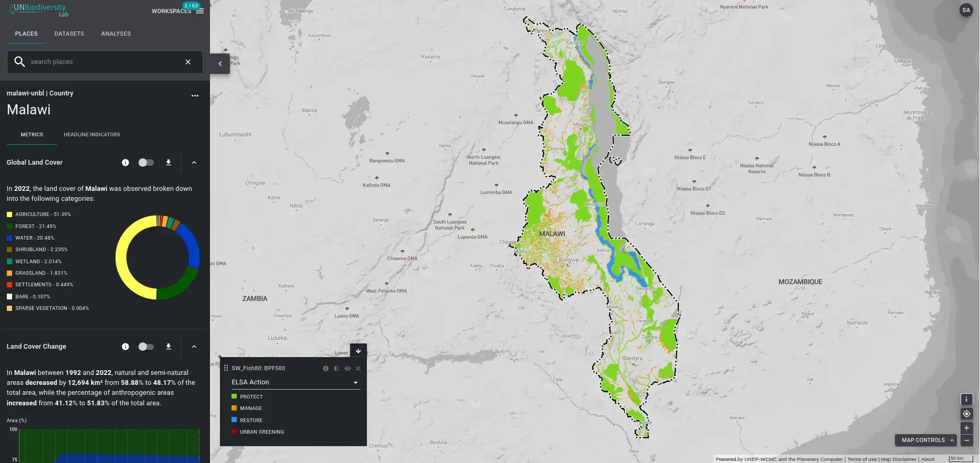Enable the Land Cover Change layer toggle

pyautogui.click(x=146, y=347)
